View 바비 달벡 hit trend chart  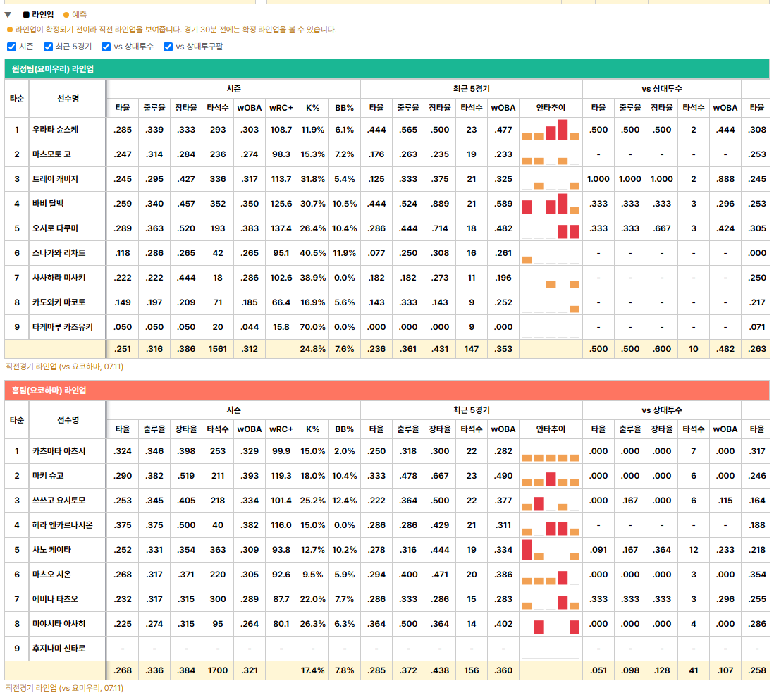[x=551, y=204]
